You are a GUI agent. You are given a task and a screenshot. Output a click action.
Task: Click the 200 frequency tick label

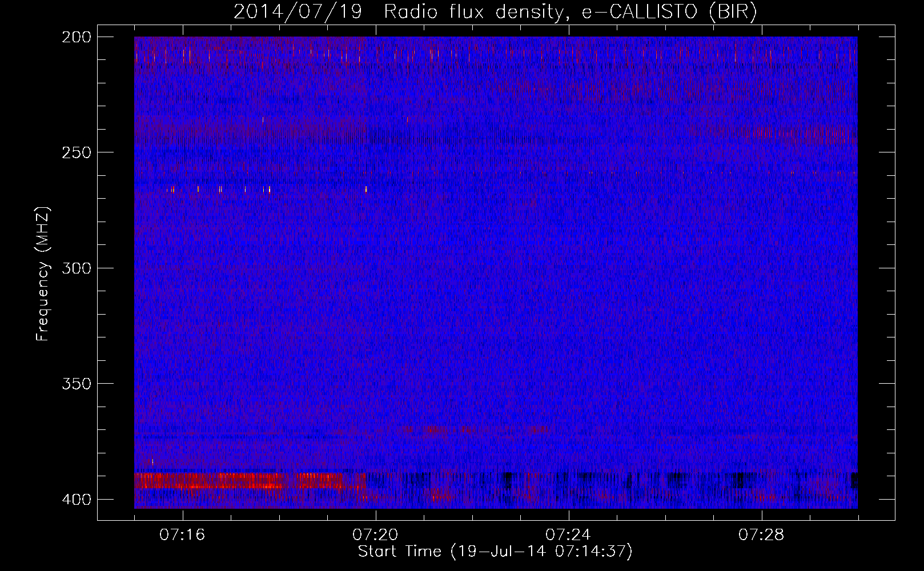point(76,37)
